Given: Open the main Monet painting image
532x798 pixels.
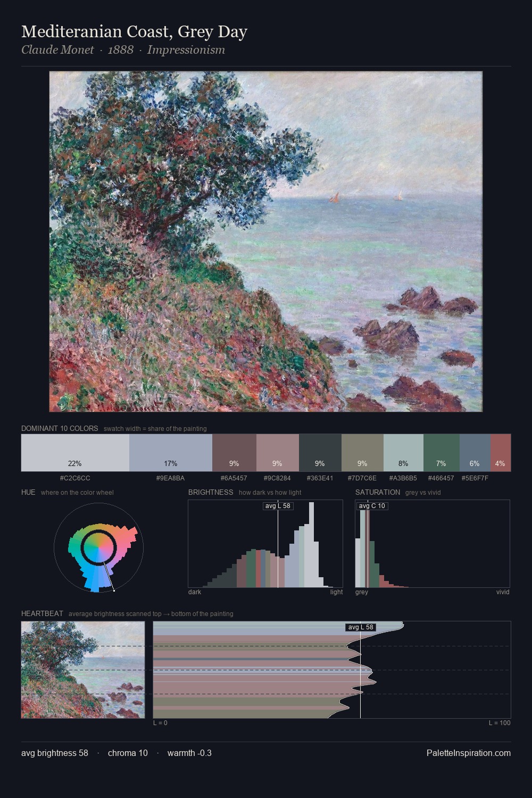Looking at the screenshot, I should point(266,242).
